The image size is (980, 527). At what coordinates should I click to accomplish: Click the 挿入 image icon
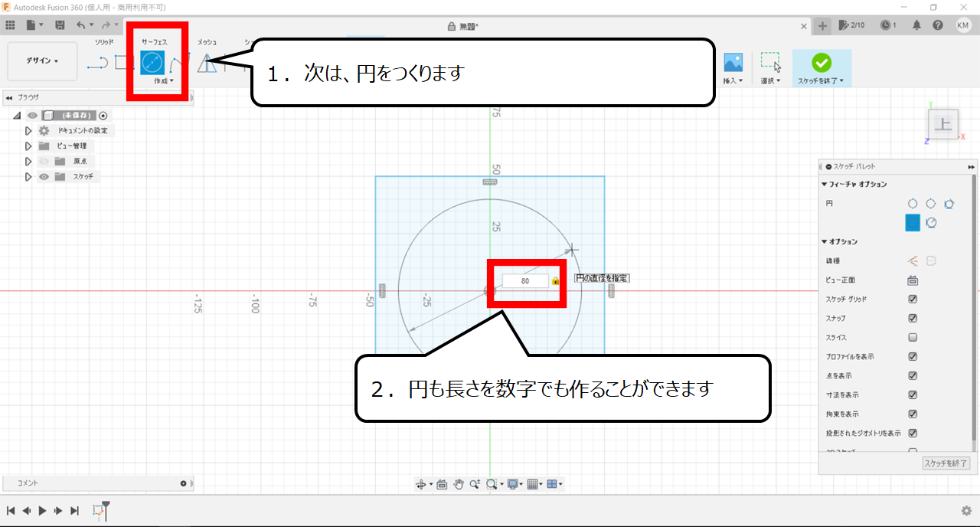[733, 62]
